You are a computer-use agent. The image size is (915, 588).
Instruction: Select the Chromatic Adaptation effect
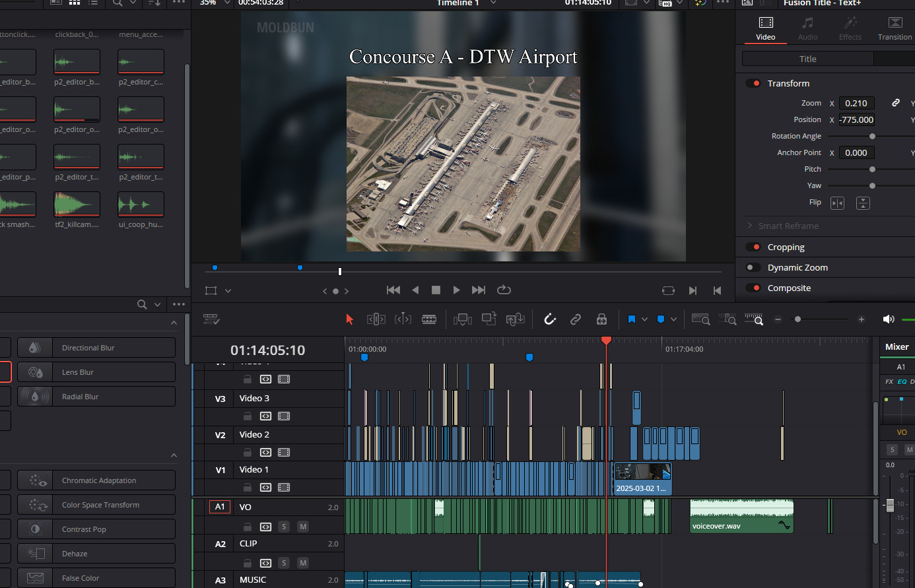pyautogui.click(x=96, y=480)
